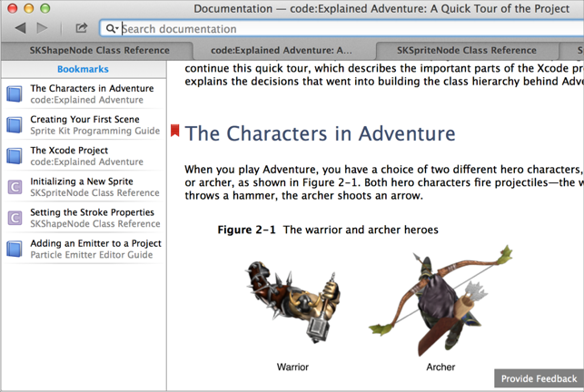
Task: Click class icon beside Setting the Stroke Properties
Action: point(15,218)
